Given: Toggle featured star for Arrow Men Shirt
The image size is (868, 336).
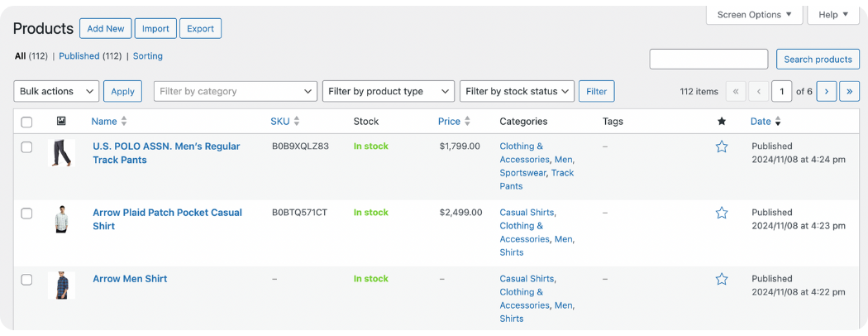Looking at the screenshot, I should [x=722, y=279].
